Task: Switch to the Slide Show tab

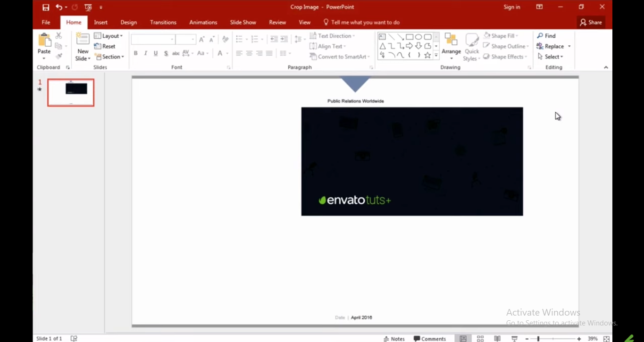Action: (x=243, y=22)
